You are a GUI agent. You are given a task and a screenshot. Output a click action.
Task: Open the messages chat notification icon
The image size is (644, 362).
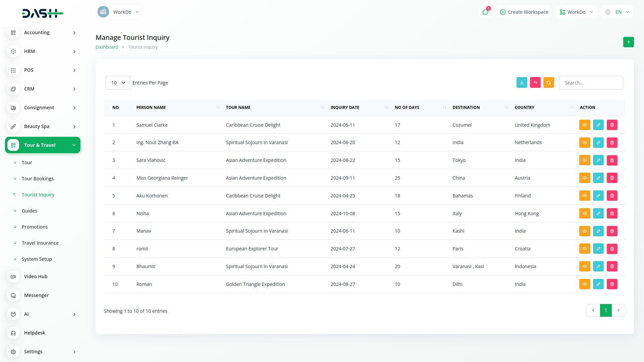(485, 12)
